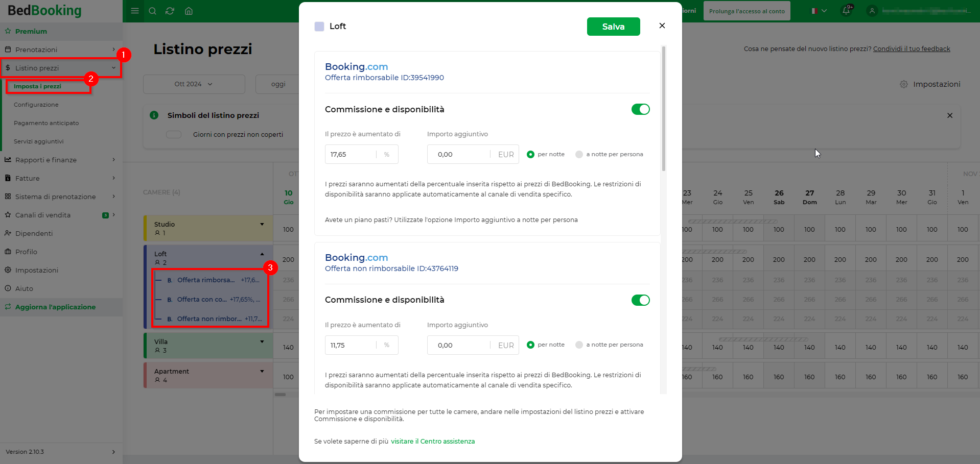Expand the Apartment room row
Screen dimensions: 980x464
point(262,371)
